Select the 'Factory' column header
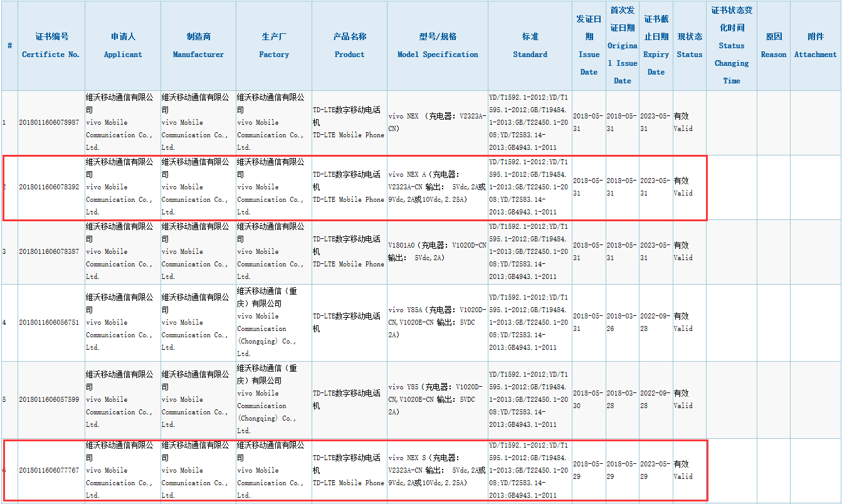Image resolution: width=842 pixels, height=504 pixels. click(274, 46)
